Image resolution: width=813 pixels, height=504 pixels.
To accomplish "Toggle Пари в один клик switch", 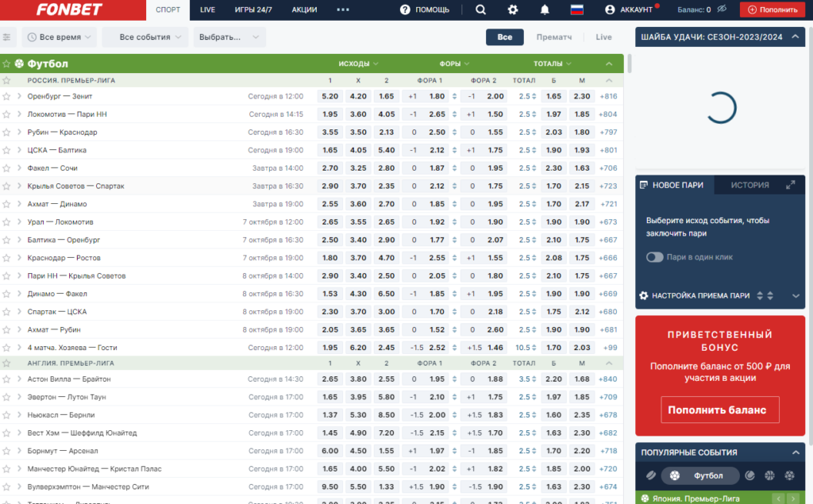I will 654,257.
